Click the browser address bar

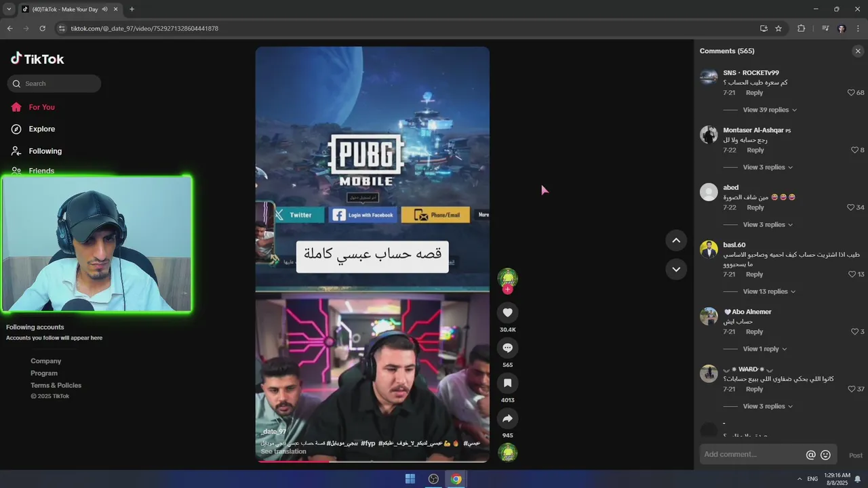407,28
